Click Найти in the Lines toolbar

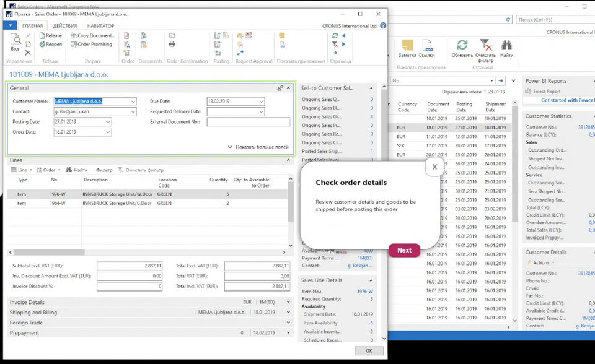pyautogui.click(x=77, y=170)
